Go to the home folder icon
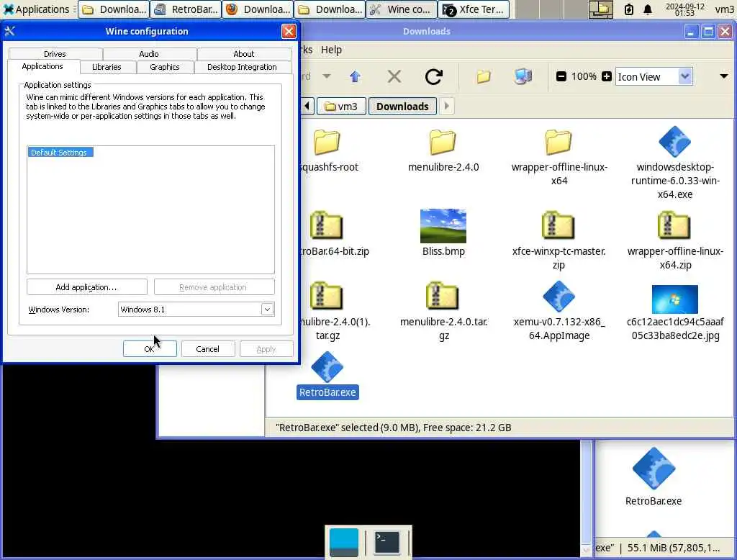Screen dimensions: 737x560 483,76
